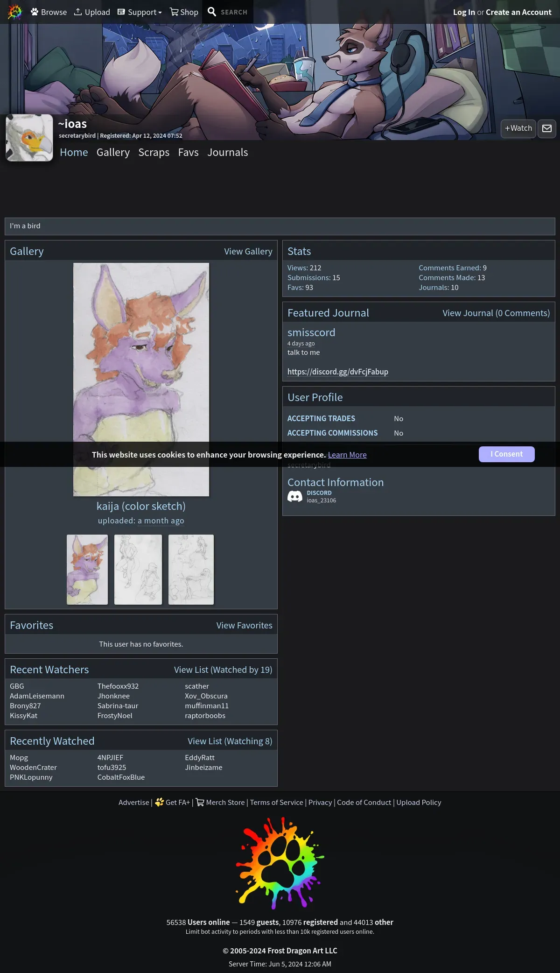This screenshot has width=560, height=973.
Task: Click the ioas user avatar
Action: [x=29, y=138]
